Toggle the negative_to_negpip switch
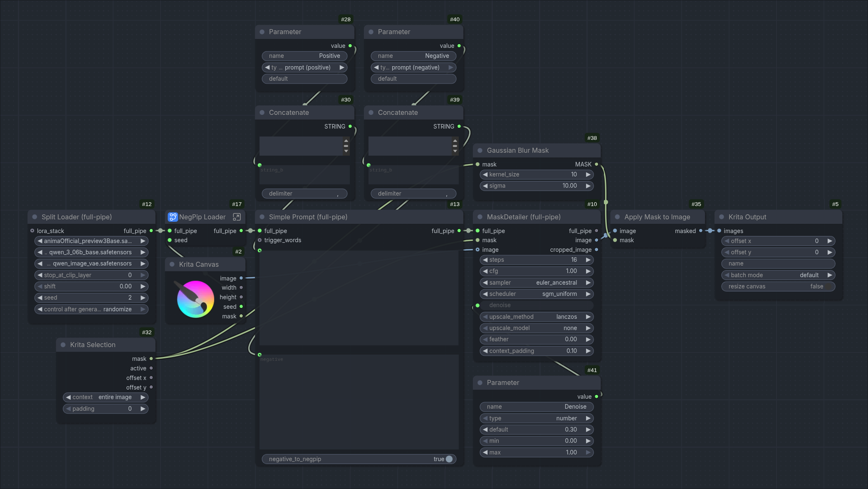This screenshot has width=868, height=489. tap(449, 459)
